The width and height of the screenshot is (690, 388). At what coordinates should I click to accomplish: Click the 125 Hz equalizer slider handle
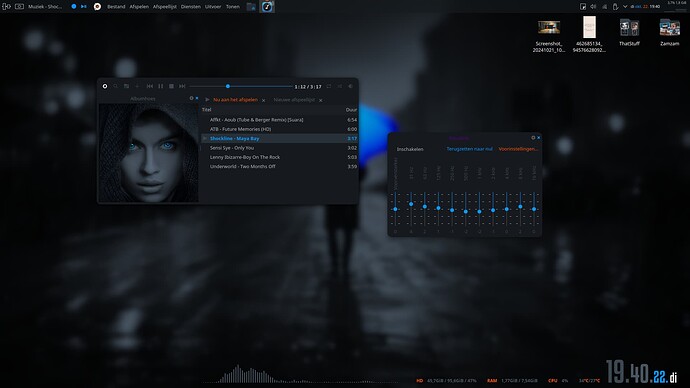pos(438,208)
